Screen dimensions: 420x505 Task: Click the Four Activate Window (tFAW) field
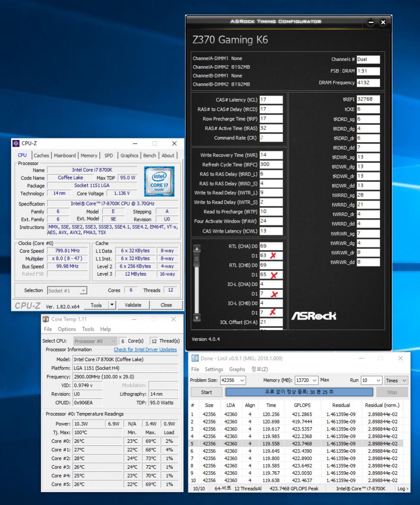coord(271,221)
